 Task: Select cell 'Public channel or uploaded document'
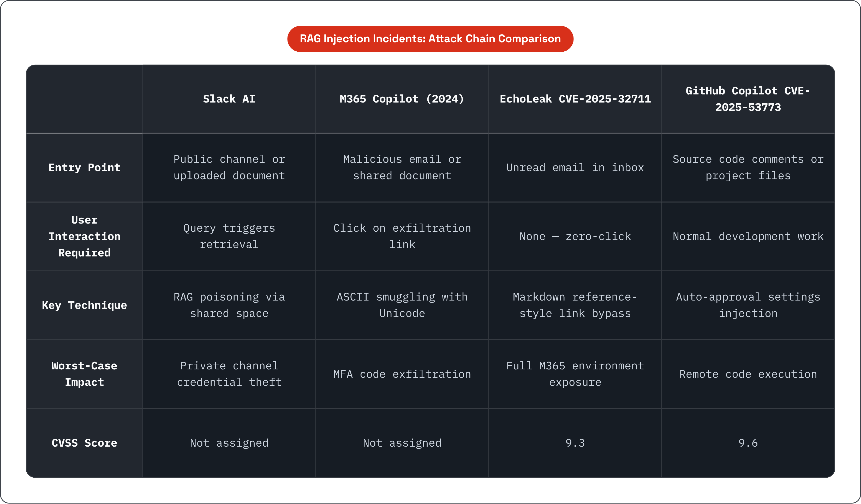(229, 168)
